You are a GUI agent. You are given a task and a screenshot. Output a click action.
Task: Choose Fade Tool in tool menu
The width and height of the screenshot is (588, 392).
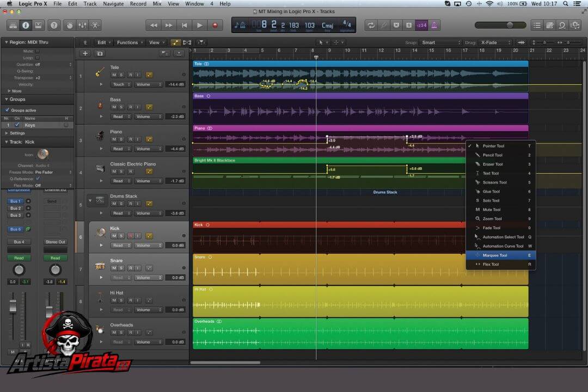[x=501, y=228]
